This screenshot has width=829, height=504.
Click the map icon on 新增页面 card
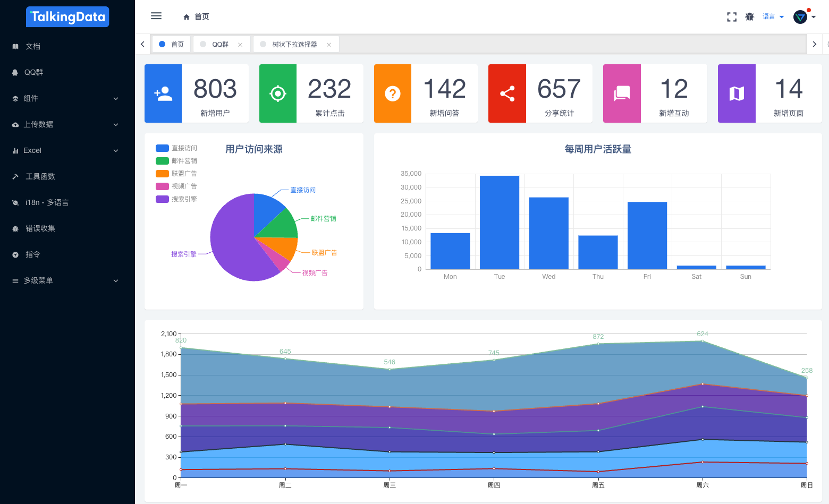(737, 93)
